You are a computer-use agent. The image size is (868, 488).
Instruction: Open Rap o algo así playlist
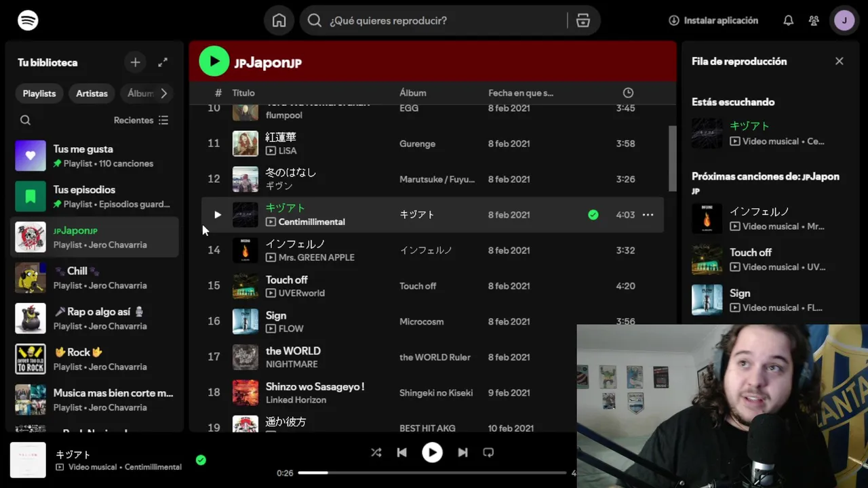tap(95, 319)
